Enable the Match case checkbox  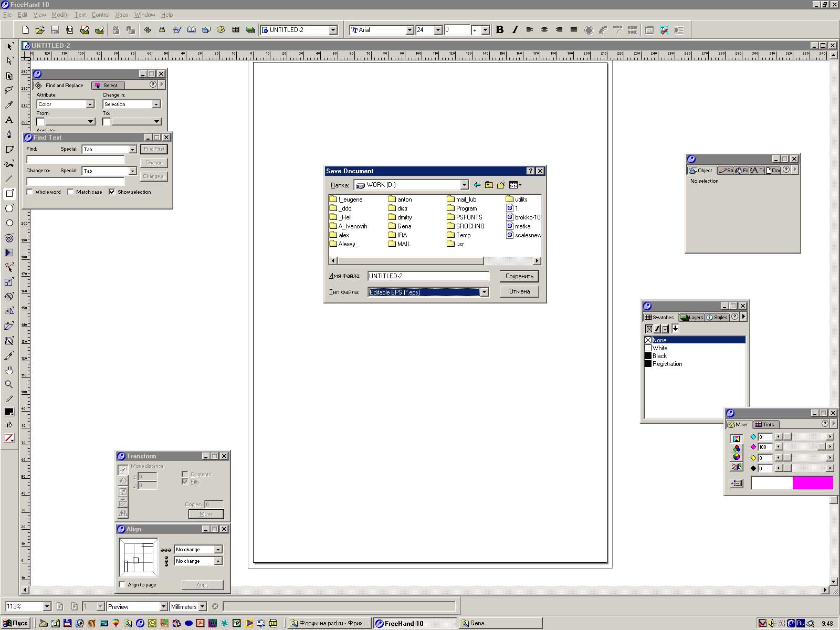click(70, 192)
